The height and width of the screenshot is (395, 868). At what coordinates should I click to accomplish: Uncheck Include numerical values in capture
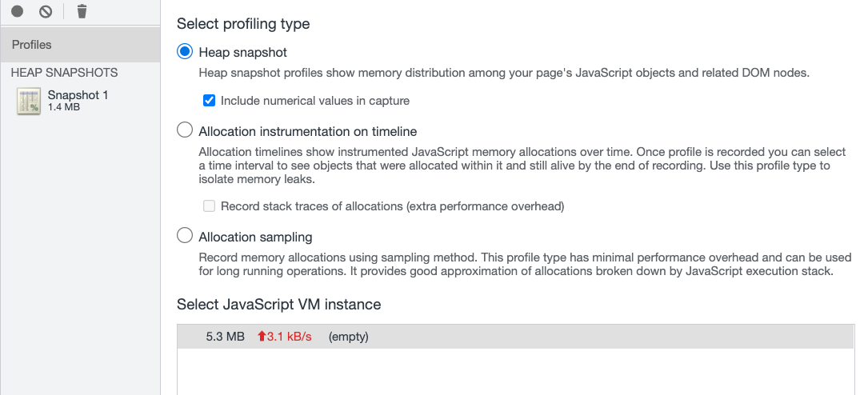[209, 101]
